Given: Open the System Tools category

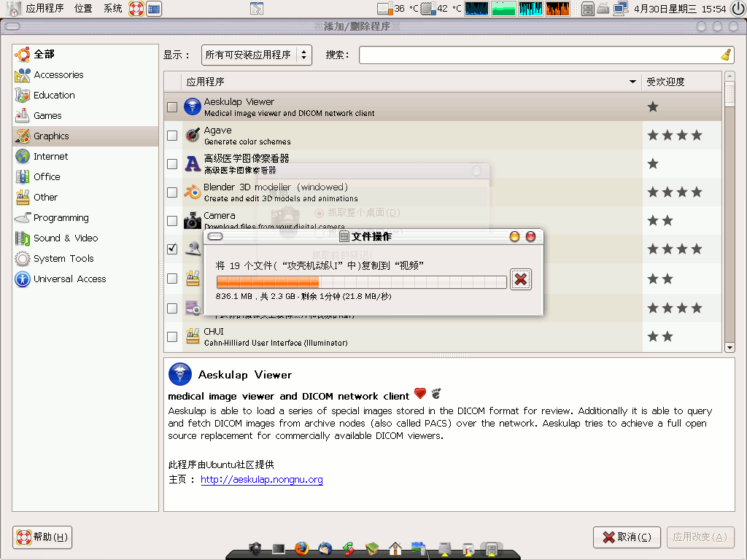Looking at the screenshot, I should 85,259.
